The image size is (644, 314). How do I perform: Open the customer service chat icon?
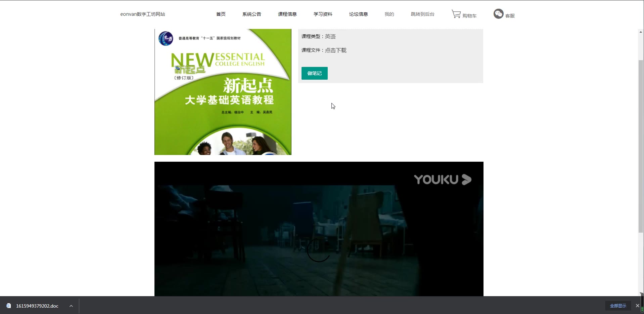[x=498, y=14]
